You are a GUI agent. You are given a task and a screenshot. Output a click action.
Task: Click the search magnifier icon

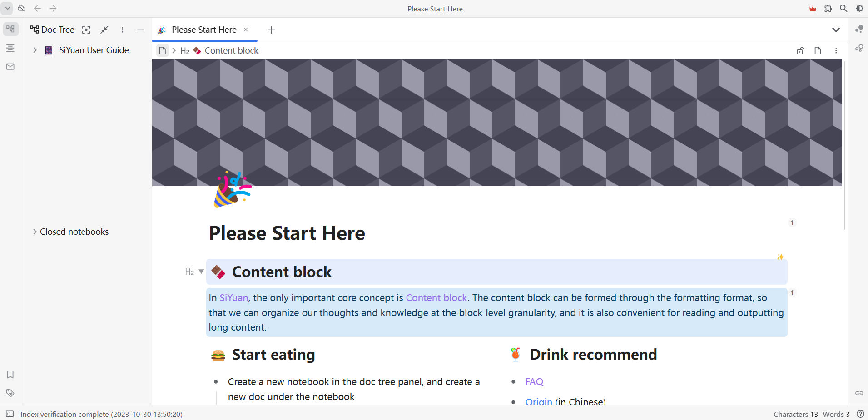tap(843, 9)
